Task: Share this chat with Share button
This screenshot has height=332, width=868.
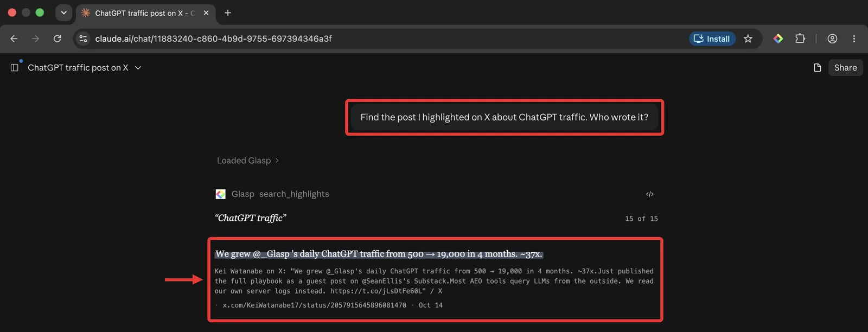Action: [x=845, y=68]
